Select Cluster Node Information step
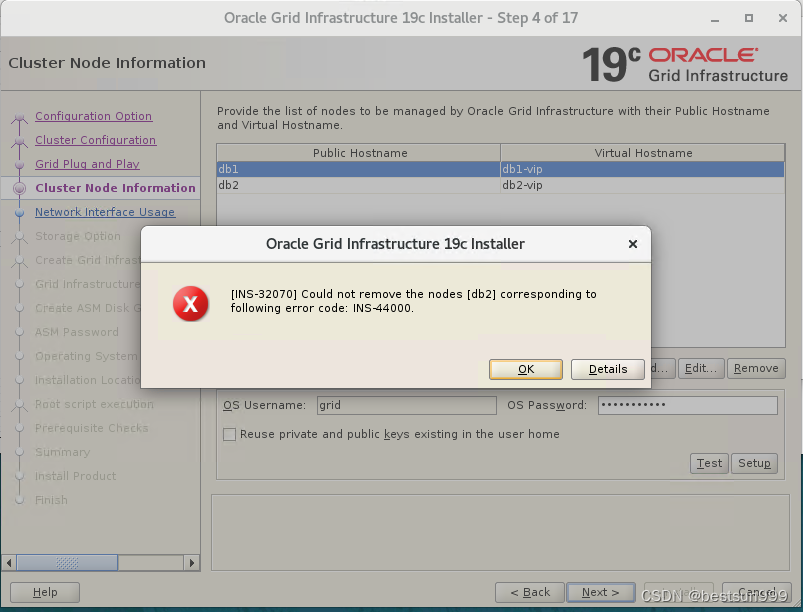Viewport: 803px width, 612px height. click(115, 188)
